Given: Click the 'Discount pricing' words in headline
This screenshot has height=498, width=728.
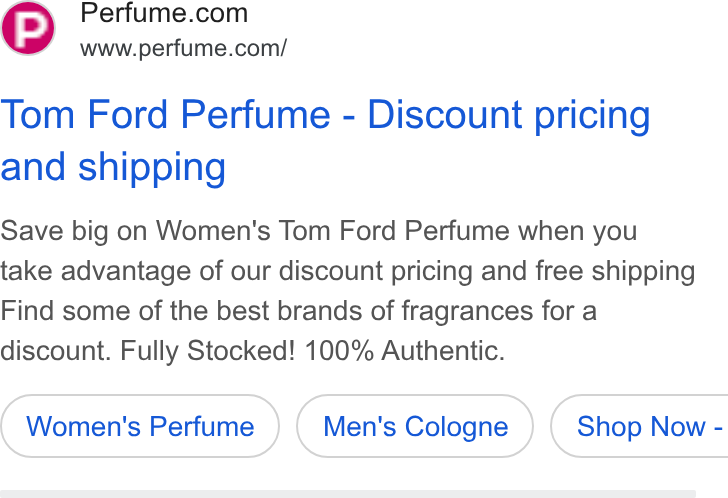Looking at the screenshot, I should pos(509,115).
